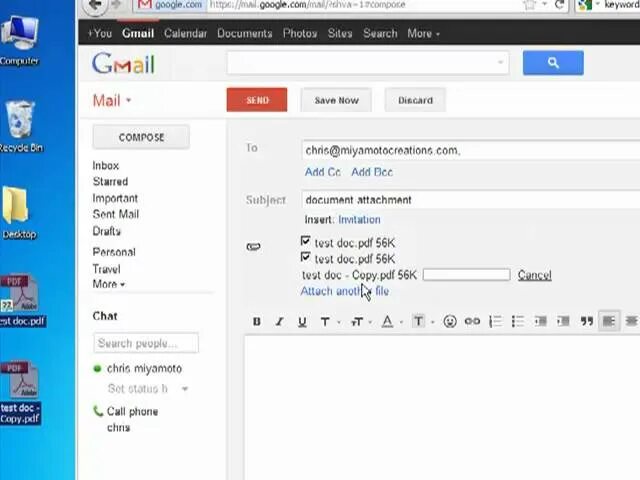The width and height of the screenshot is (640, 480).
Task: Decrease the text indent
Action: 540,322
